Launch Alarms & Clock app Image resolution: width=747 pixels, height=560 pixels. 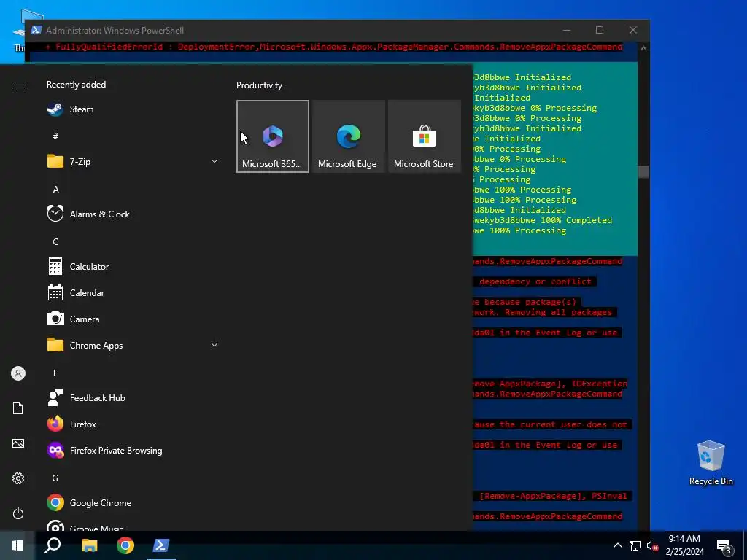click(133, 214)
